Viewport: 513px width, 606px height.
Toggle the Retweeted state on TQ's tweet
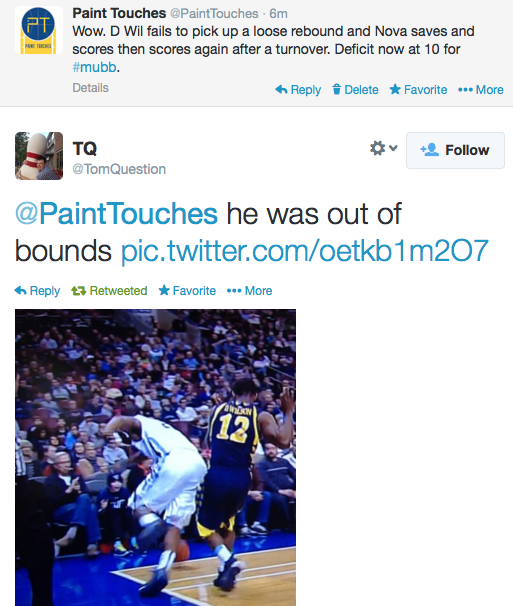(109, 291)
